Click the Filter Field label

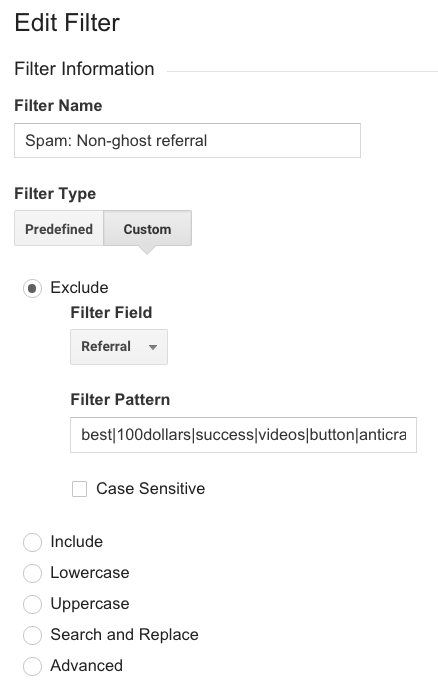111,312
